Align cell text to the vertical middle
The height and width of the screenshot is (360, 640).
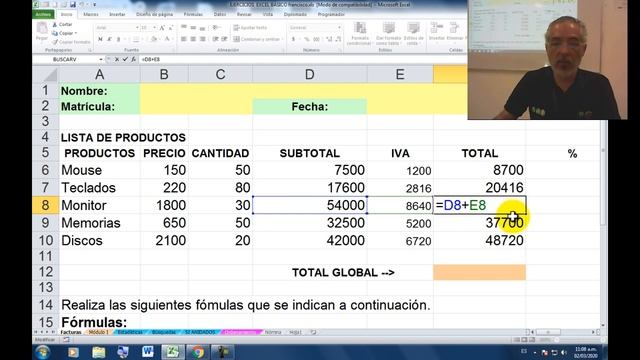(x=193, y=27)
